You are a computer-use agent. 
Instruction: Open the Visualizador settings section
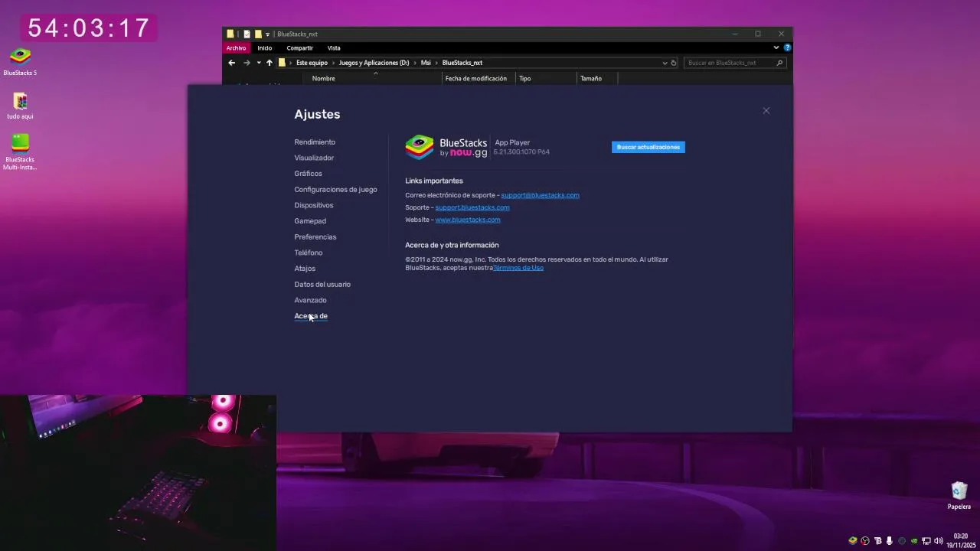[314, 158]
